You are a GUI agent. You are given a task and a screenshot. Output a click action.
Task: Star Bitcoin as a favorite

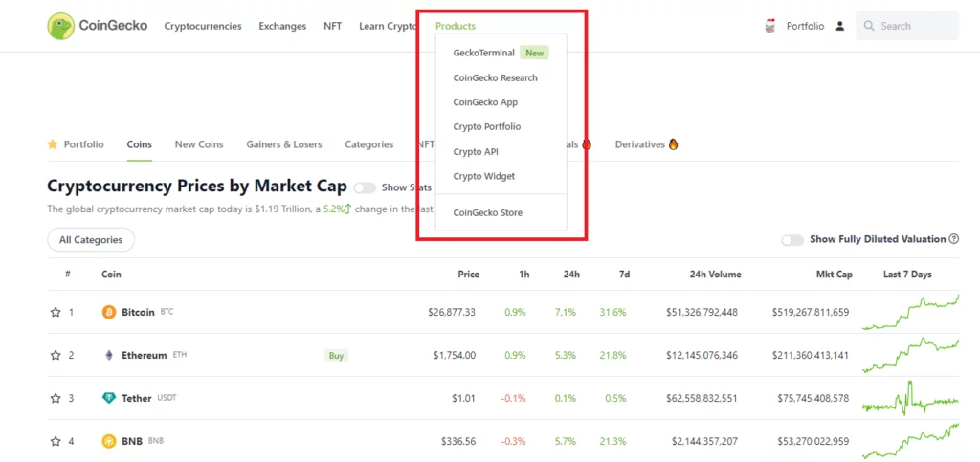click(x=56, y=312)
